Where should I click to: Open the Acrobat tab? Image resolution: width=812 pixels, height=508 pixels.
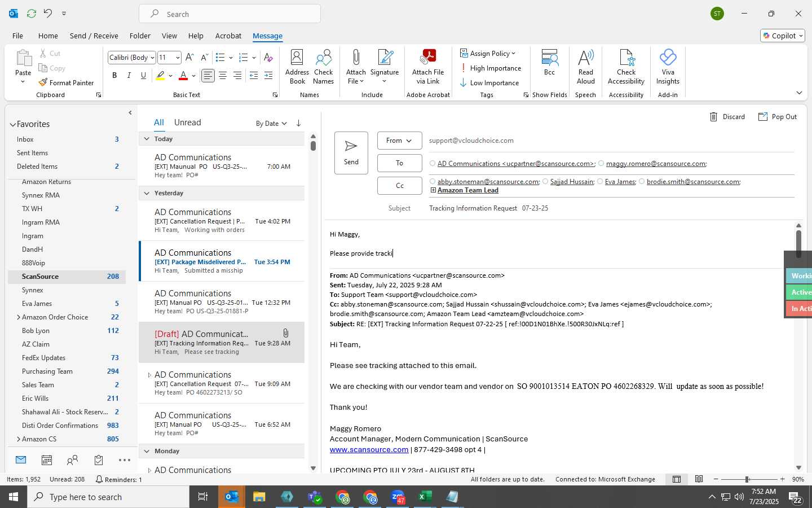click(x=228, y=36)
